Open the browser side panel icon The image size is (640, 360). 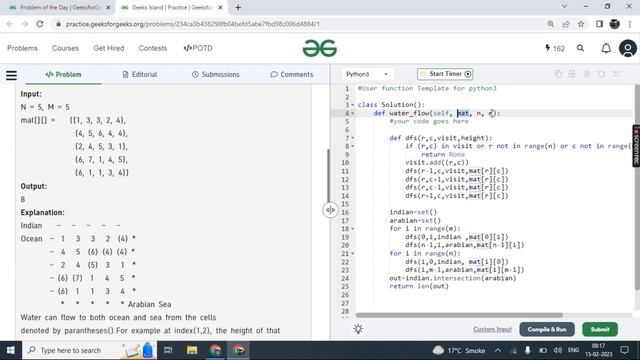[599, 24]
